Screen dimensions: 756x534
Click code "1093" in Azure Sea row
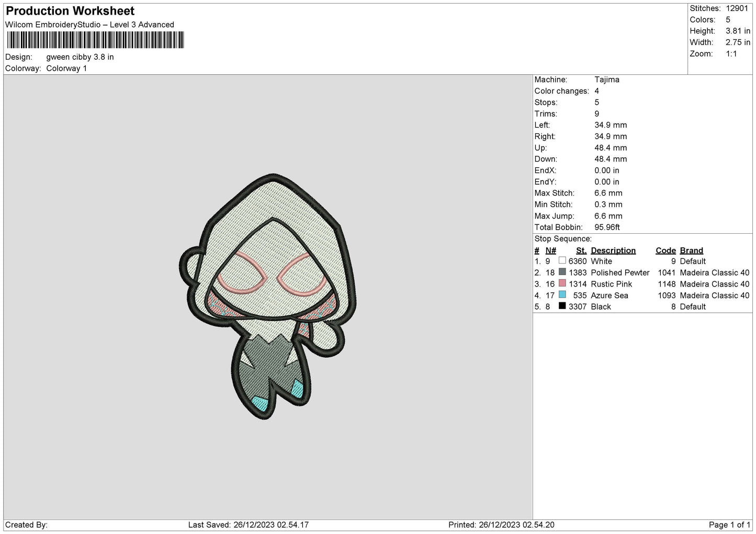coord(667,296)
